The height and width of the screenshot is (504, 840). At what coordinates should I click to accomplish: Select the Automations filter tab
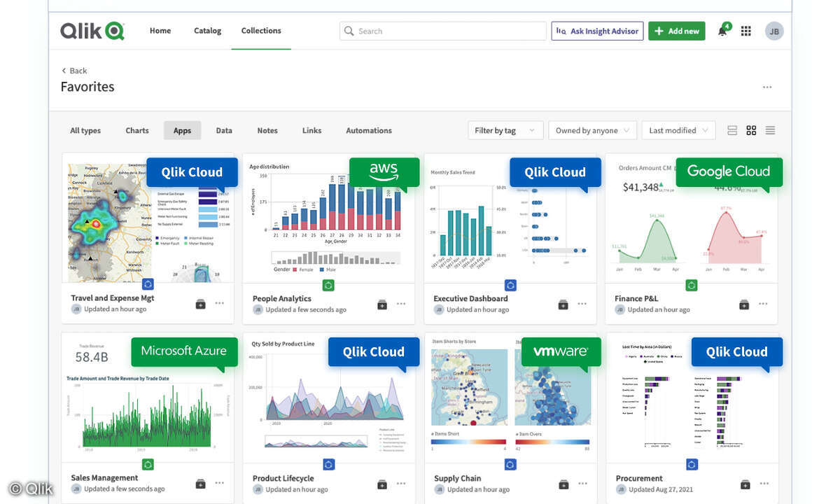tap(369, 130)
